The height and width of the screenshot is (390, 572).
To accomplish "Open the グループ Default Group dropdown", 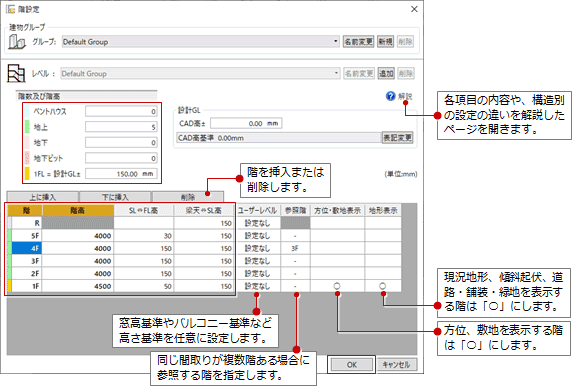I will tap(201, 42).
